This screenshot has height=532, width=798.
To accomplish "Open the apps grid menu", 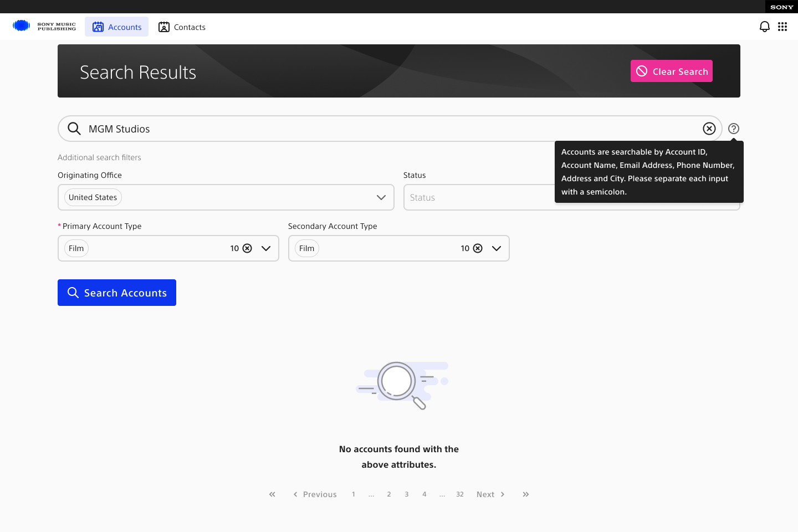I will click(782, 27).
